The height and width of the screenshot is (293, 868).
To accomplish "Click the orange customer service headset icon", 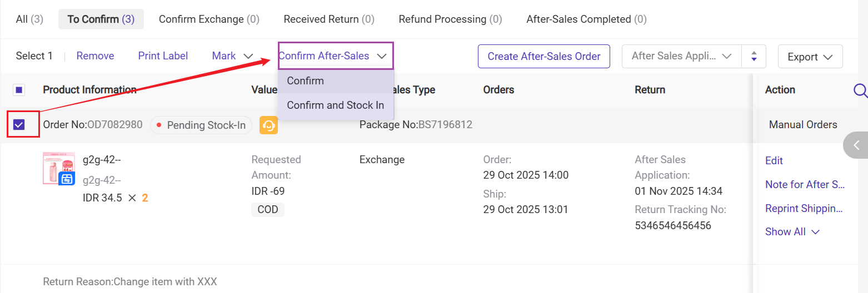I will click(x=268, y=125).
